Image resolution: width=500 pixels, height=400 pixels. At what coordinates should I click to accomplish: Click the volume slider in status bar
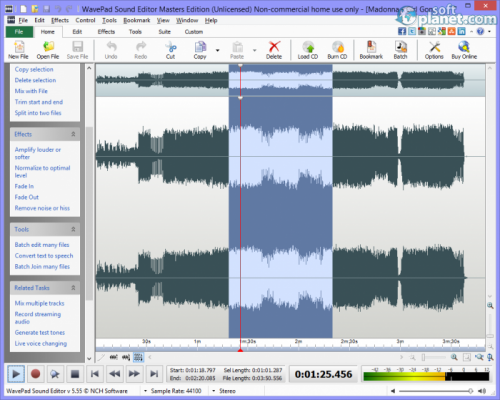pyautogui.click(x=436, y=391)
